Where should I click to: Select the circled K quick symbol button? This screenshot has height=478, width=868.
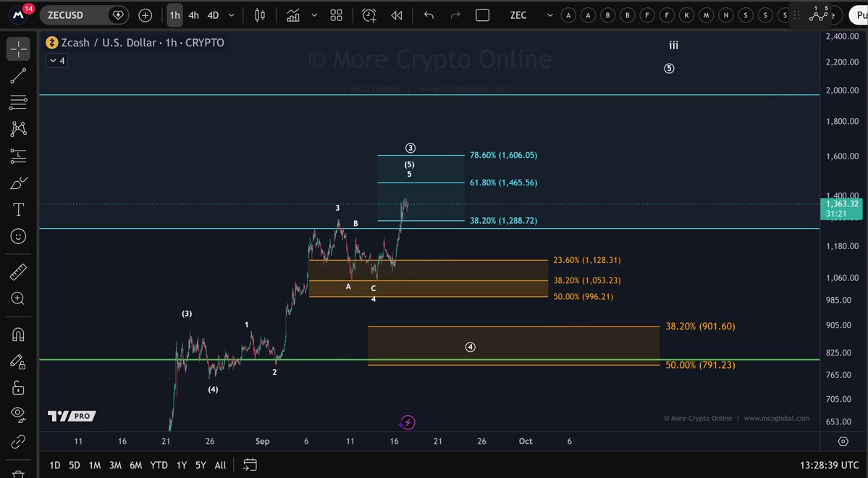click(686, 15)
